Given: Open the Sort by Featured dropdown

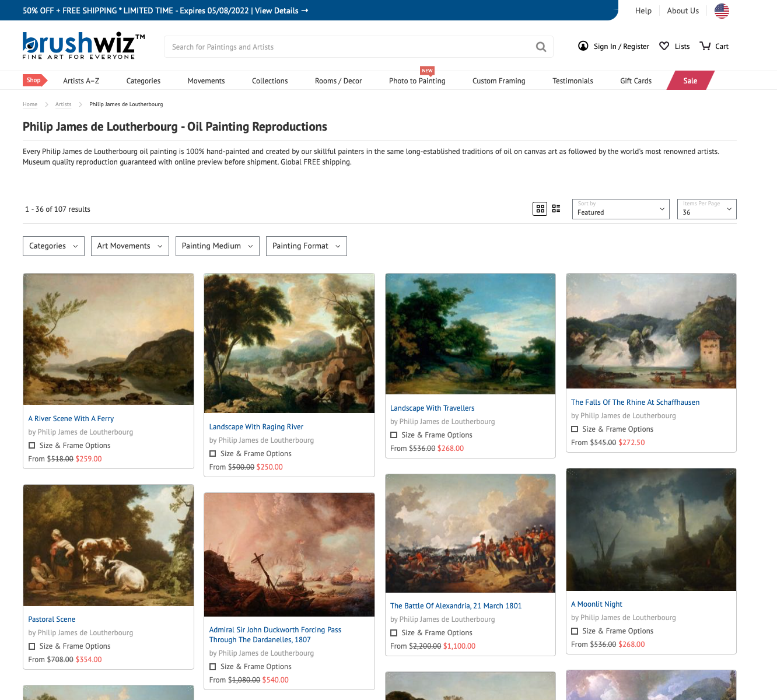Looking at the screenshot, I should pyautogui.click(x=621, y=209).
